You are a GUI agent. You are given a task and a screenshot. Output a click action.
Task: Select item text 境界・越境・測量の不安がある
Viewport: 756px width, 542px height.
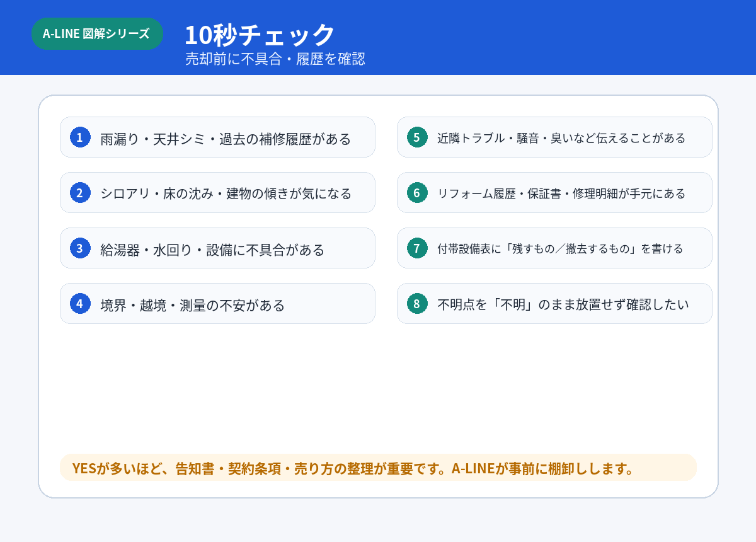click(x=193, y=305)
